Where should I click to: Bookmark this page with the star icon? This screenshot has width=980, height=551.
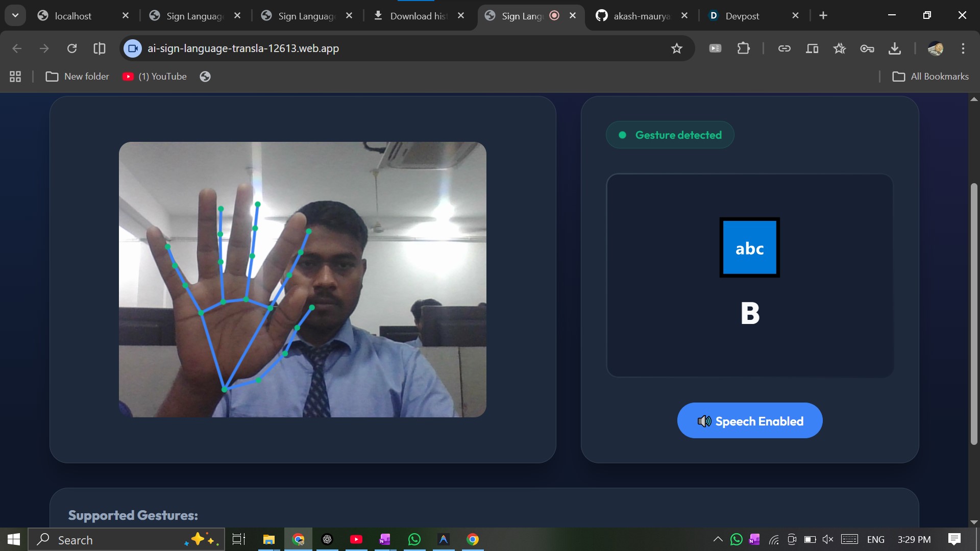point(676,48)
